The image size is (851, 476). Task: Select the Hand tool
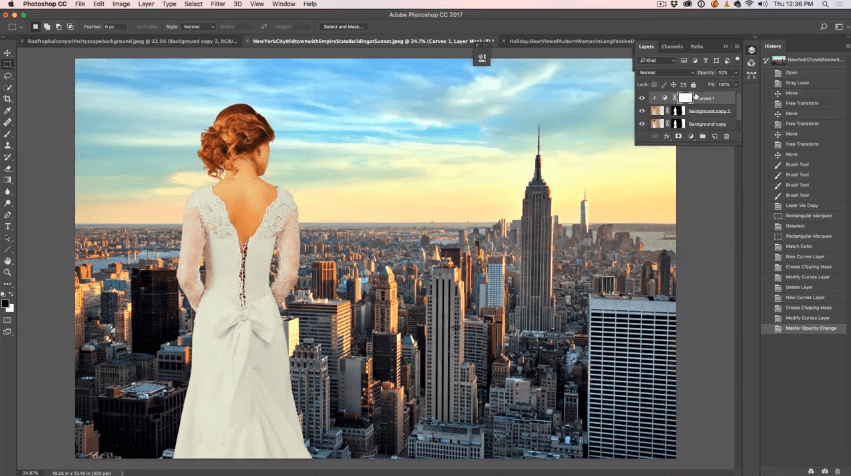click(x=8, y=261)
